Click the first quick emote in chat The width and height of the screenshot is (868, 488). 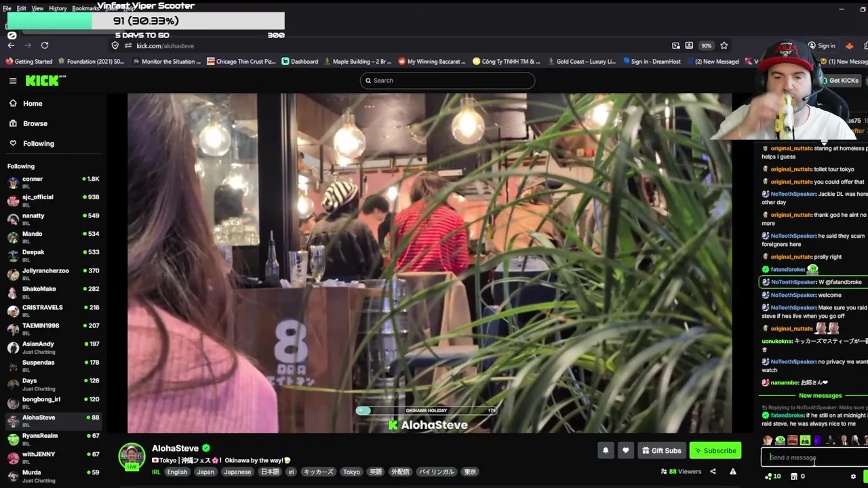coord(768,441)
